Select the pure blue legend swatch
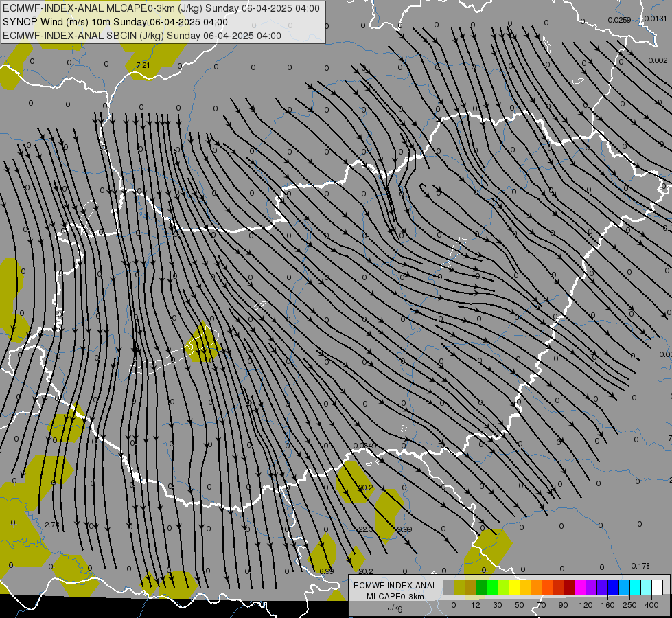 point(613,587)
